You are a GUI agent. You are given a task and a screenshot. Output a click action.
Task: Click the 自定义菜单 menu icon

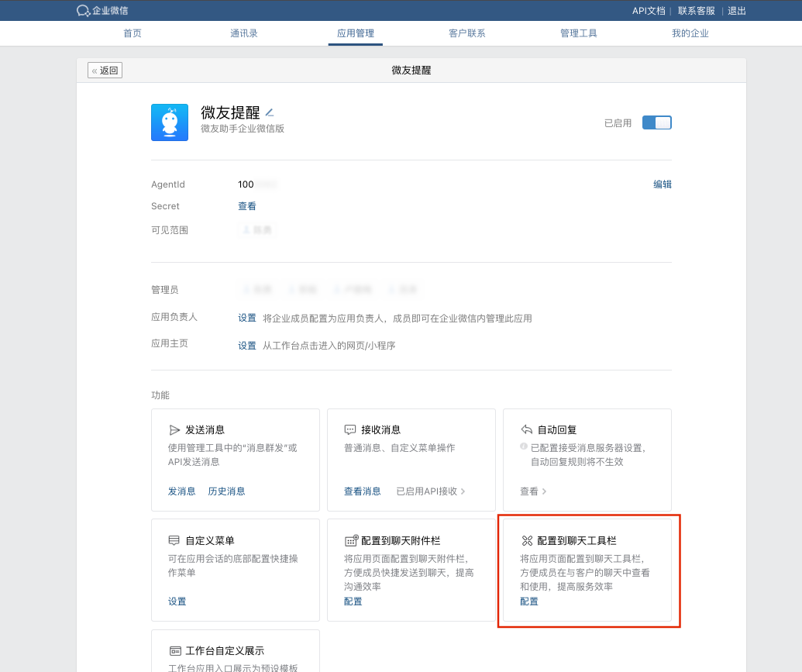[x=174, y=540]
